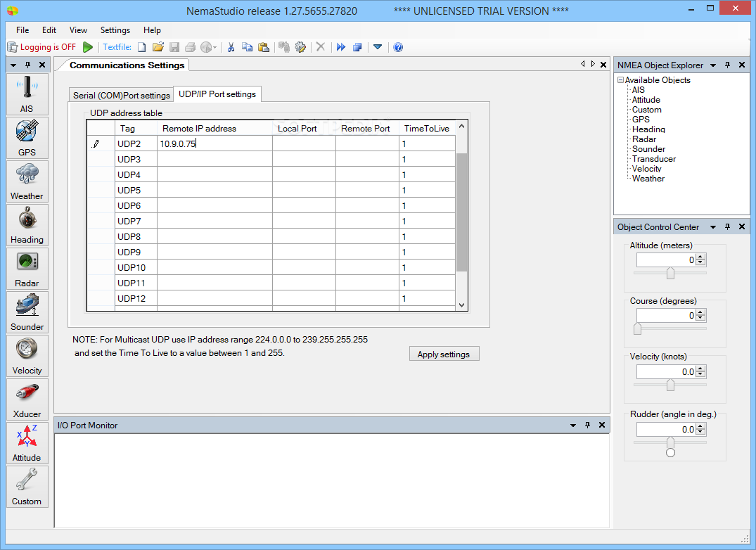Select Radar in Available Objects tree
The image size is (756, 550).
pyautogui.click(x=644, y=139)
